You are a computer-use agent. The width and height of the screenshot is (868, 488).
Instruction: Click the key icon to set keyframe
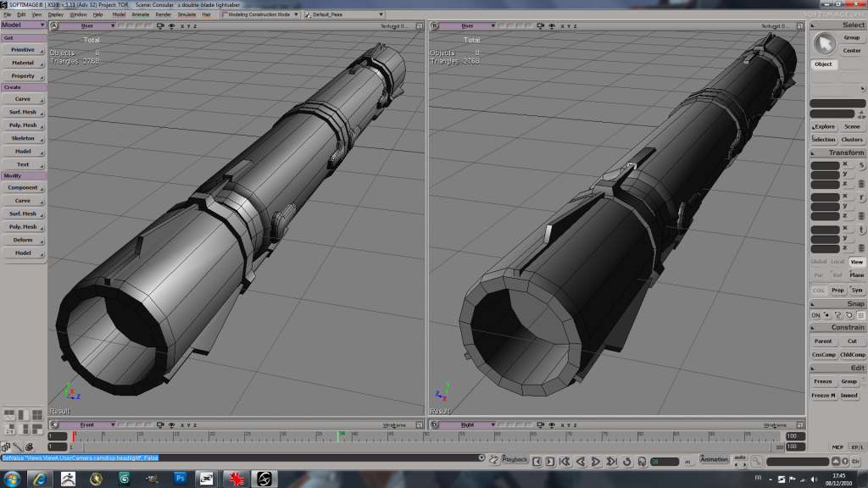tap(757, 461)
